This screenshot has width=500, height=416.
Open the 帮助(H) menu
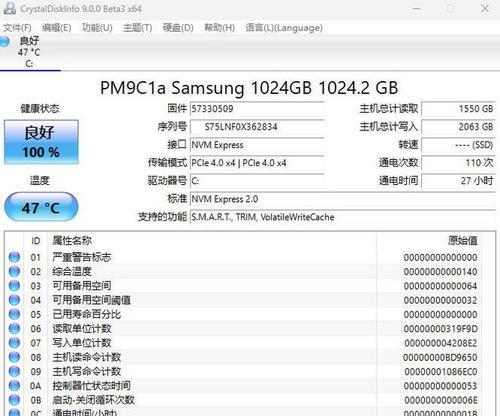pos(219,27)
